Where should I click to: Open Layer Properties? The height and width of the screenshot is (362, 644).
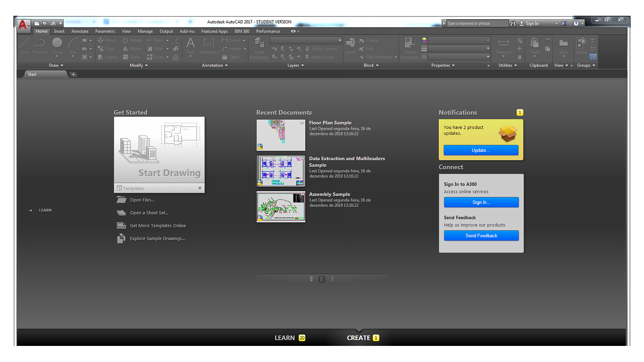[259, 49]
